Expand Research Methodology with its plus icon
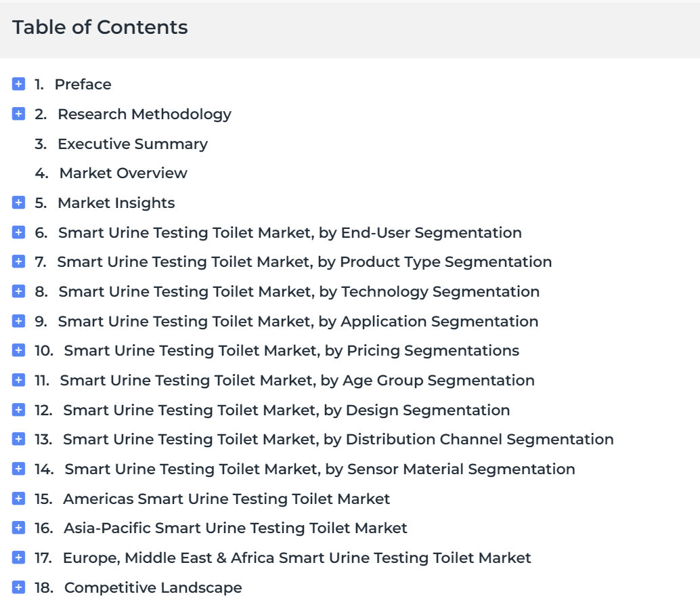Viewport: 700px width, 609px height. (x=18, y=114)
